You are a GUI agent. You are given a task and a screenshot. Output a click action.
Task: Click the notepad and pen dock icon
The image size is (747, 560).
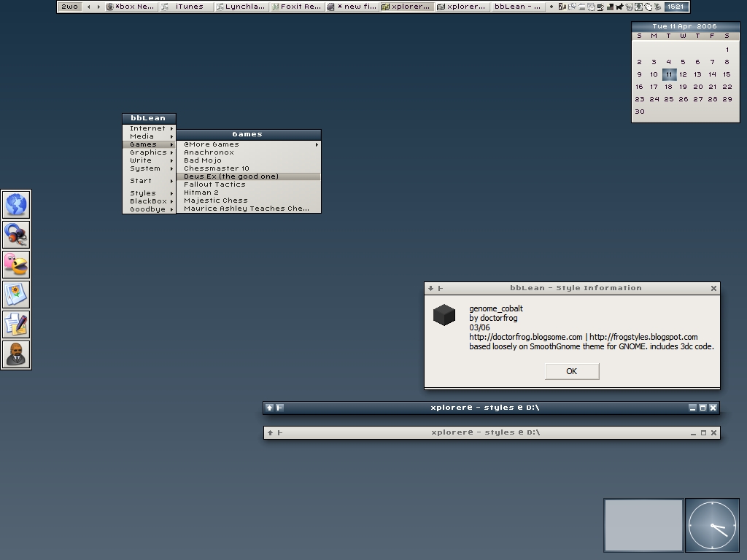[16, 324]
